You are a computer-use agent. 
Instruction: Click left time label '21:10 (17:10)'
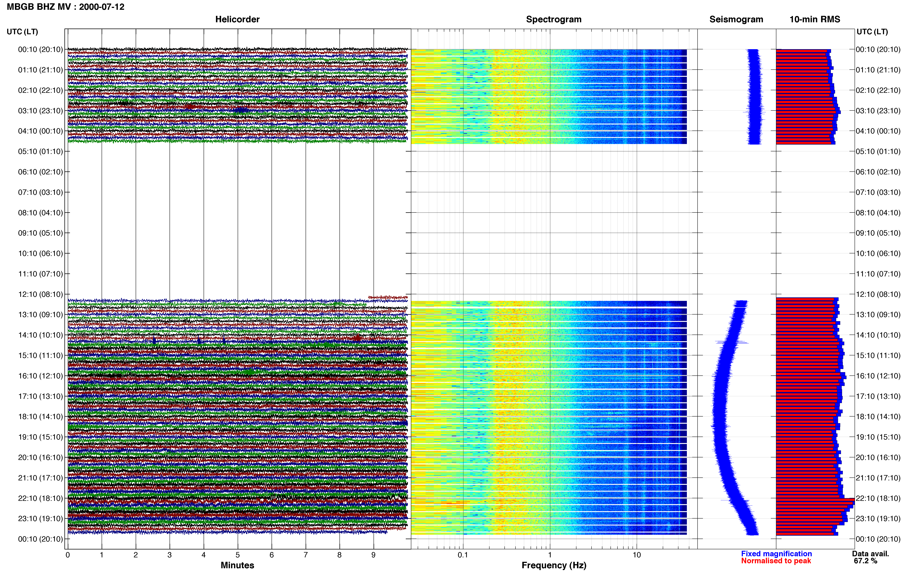41,478
